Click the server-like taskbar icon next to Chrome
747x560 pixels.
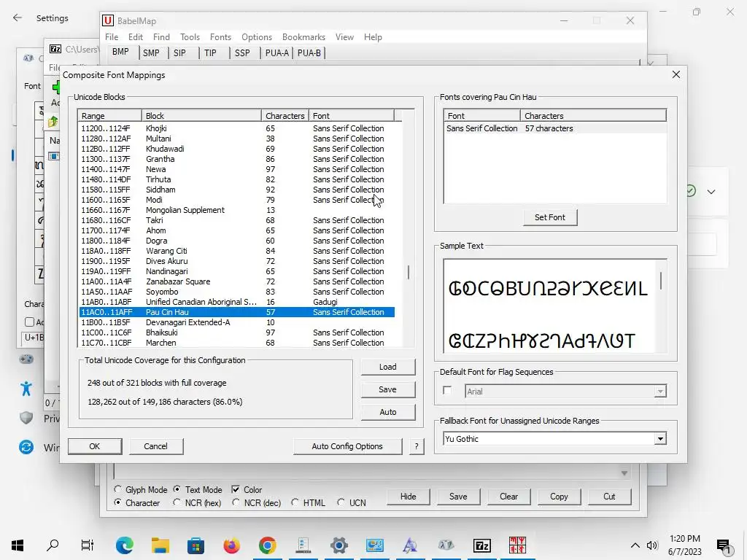(303, 545)
